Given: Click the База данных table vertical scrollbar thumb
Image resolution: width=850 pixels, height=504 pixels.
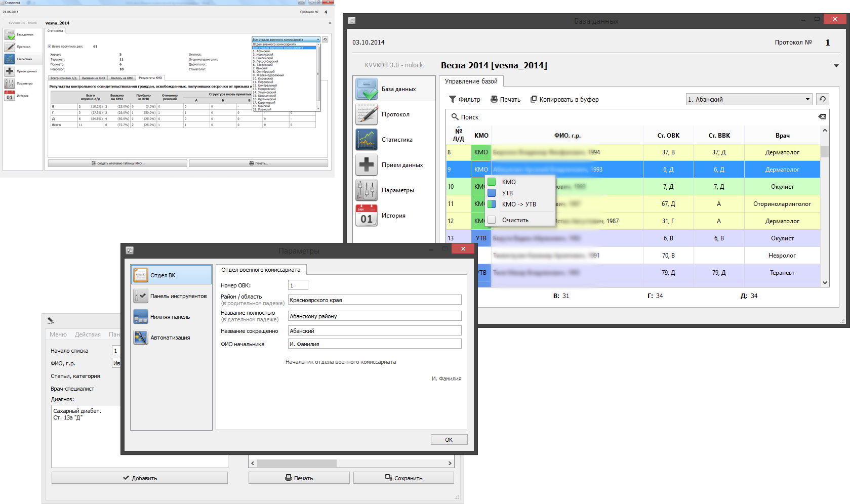Looking at the screenshot, I should pyautogui.click(x=825, y=151).
